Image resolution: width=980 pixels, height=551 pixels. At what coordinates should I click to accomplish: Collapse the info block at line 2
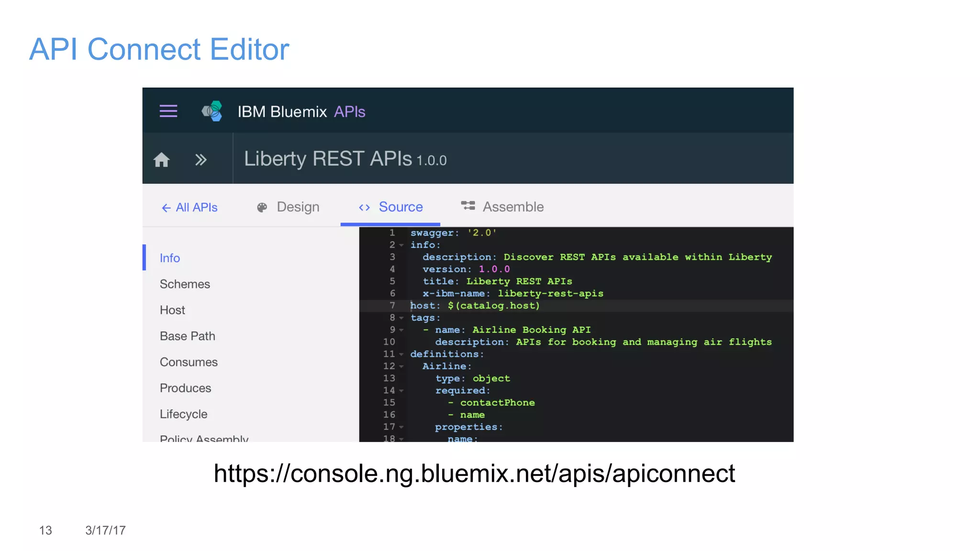coord(401,245)
